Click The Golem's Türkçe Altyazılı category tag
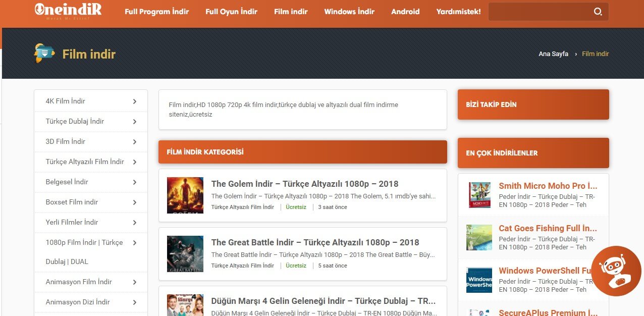The height and width of the screenshot is (316, 644). pos(243,207)
